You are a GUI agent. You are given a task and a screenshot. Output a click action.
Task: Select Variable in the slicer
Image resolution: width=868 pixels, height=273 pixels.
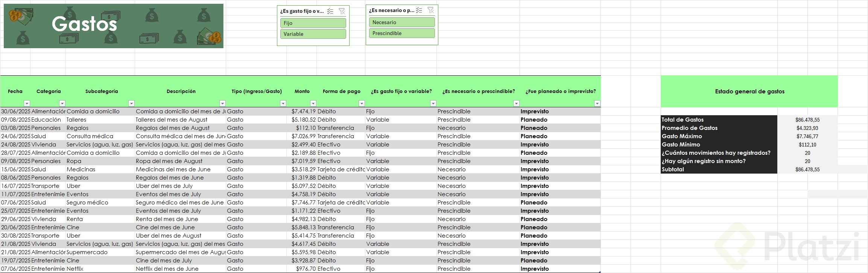click(x=313, y=34)
